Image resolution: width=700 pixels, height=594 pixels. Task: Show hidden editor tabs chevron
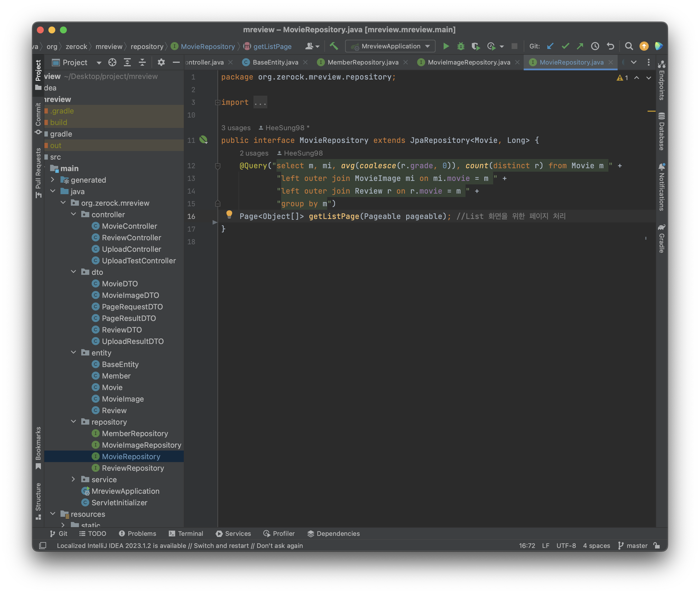coord(633,62)
